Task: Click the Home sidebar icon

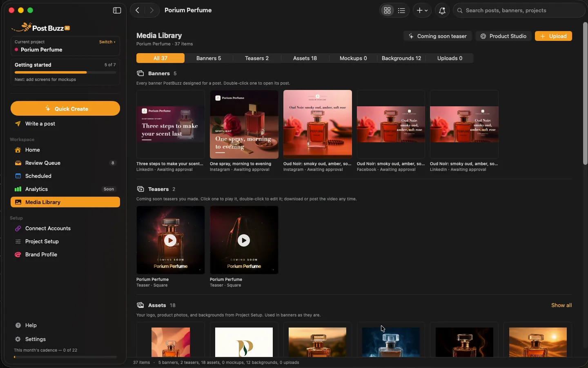Action: pyautogui.click(x=18, y=150)
